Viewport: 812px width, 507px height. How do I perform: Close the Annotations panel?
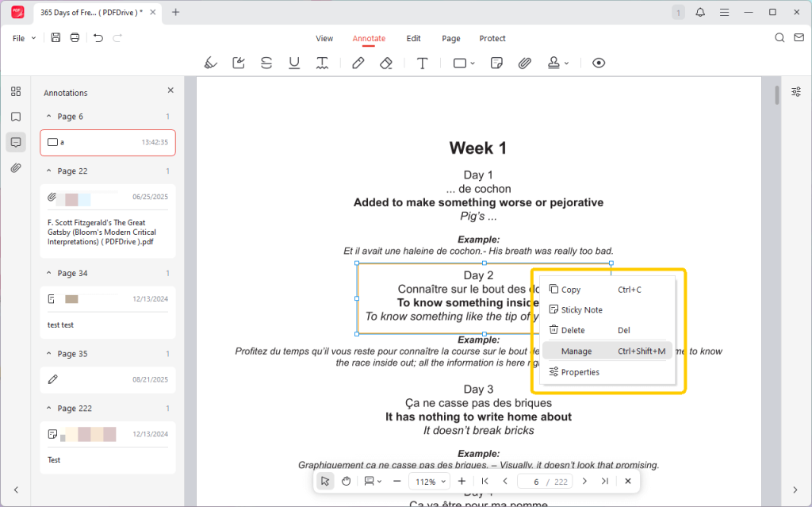click(x=170, y=91)
